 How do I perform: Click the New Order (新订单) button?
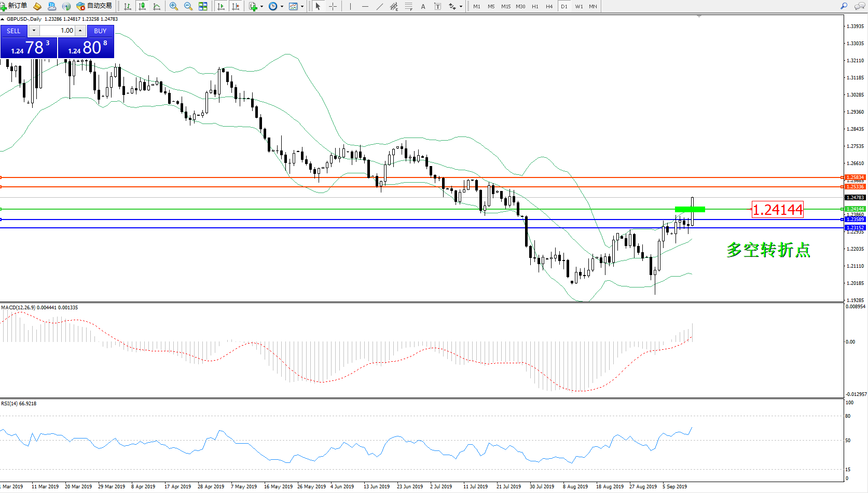tap(14, 6)
